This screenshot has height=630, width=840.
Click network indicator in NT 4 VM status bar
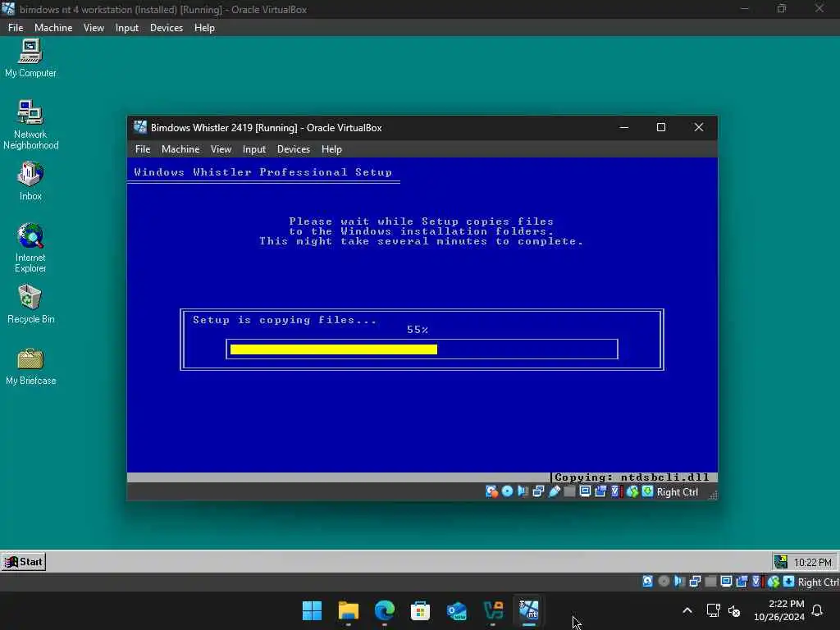pyautogui.click(x=696, y=582)
